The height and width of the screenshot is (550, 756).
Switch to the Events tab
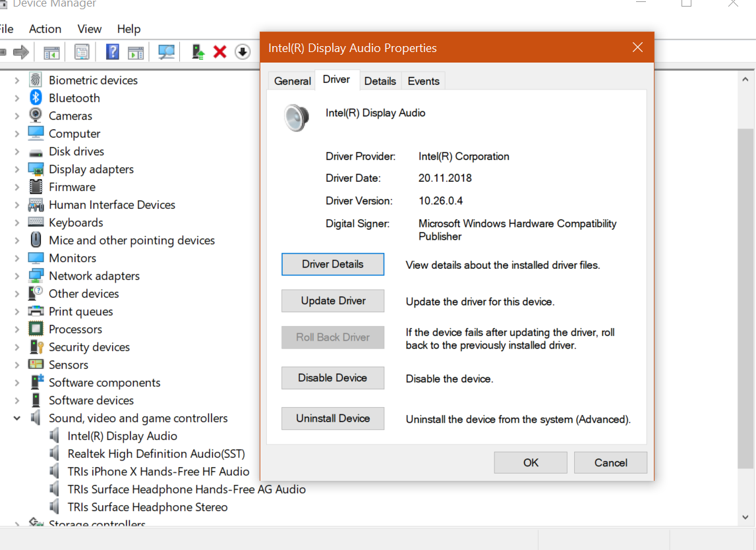point(423,81)
